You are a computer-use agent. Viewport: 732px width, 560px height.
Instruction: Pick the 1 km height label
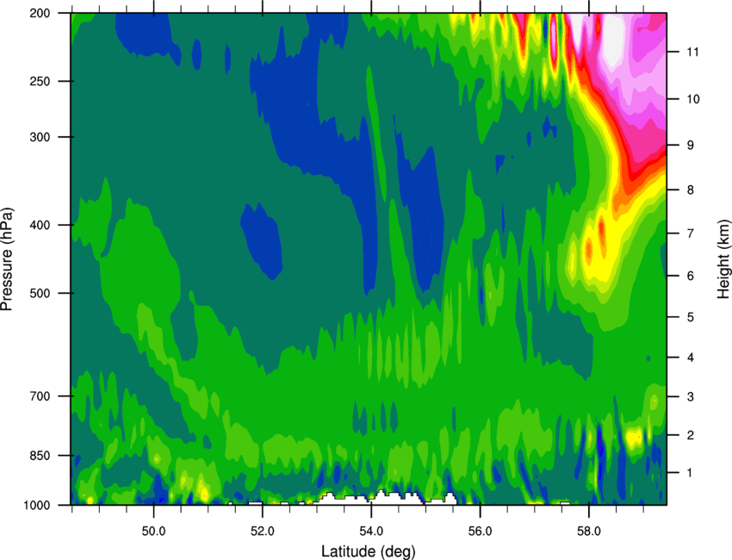[x=691, y=473]
